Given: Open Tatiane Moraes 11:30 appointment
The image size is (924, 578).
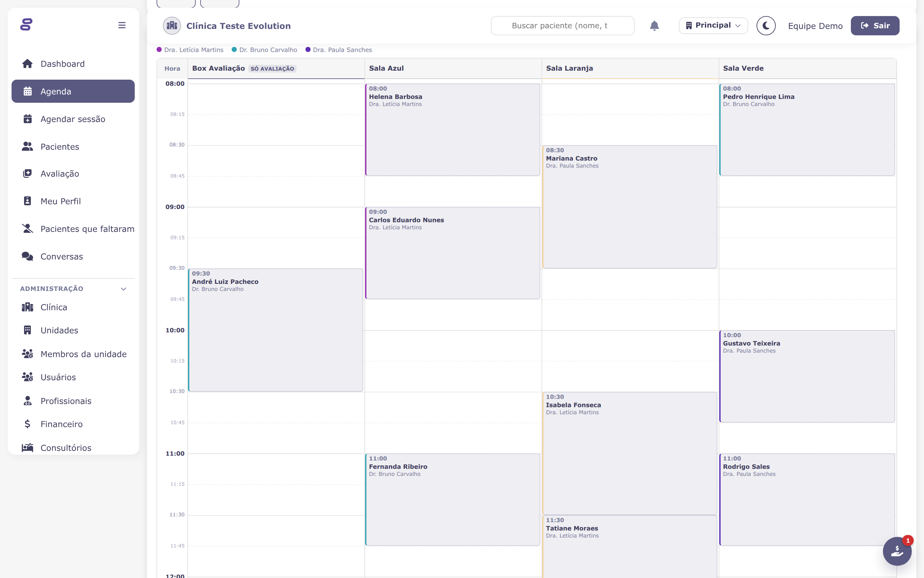Looking at the screenshot, I should 629,547.
